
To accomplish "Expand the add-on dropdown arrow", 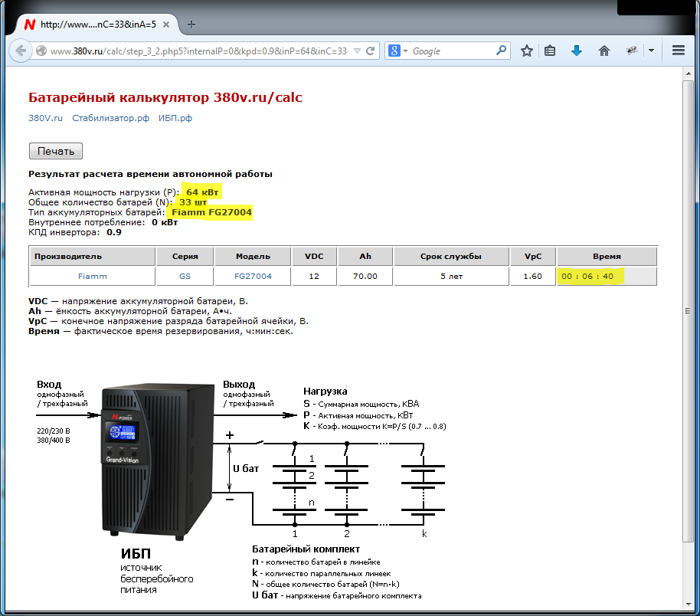I will 651,51.
